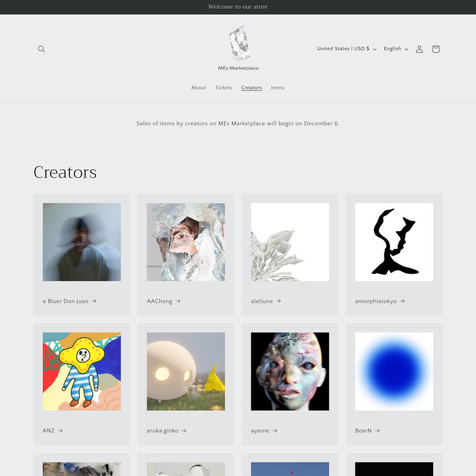Click the arrow next to AACheng
476x476 pixels.
point(178,301)
